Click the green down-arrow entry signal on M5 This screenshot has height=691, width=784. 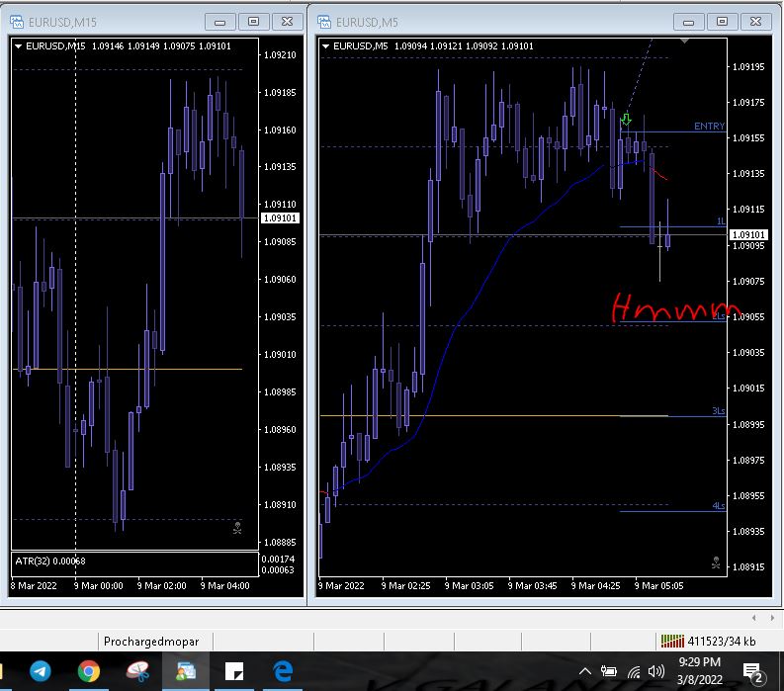coord(626,119)
